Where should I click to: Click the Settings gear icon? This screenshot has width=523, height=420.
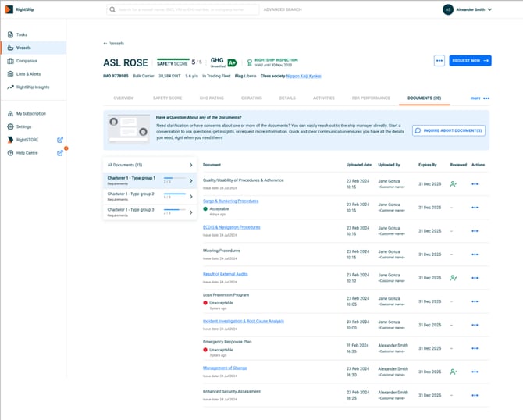tap(10, 126)
